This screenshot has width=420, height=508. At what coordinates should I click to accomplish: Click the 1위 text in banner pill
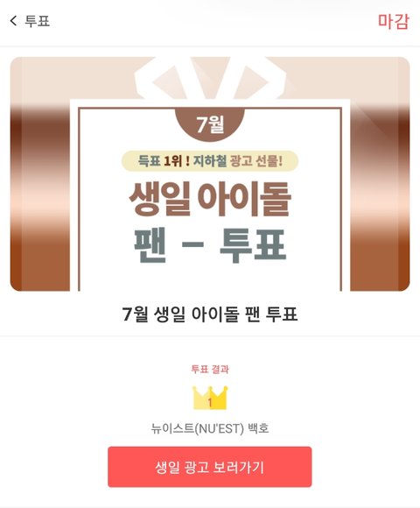tap(173, 161)
